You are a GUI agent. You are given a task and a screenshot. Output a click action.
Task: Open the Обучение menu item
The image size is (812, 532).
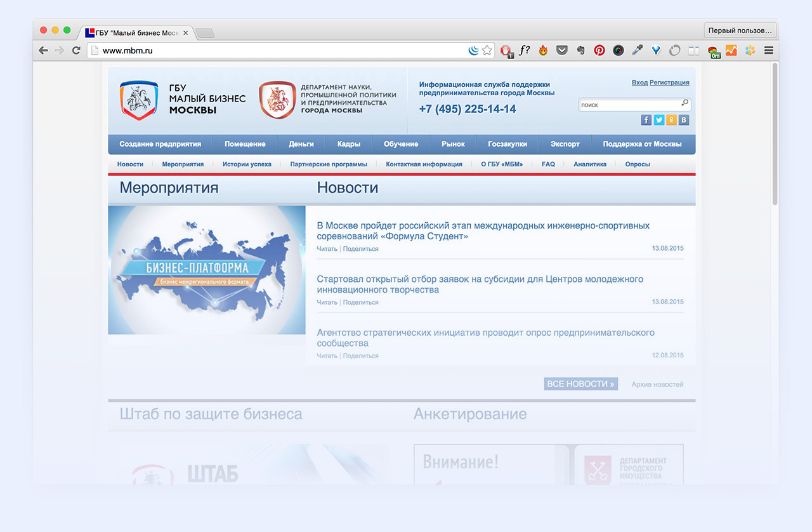[x=401, y=144]
